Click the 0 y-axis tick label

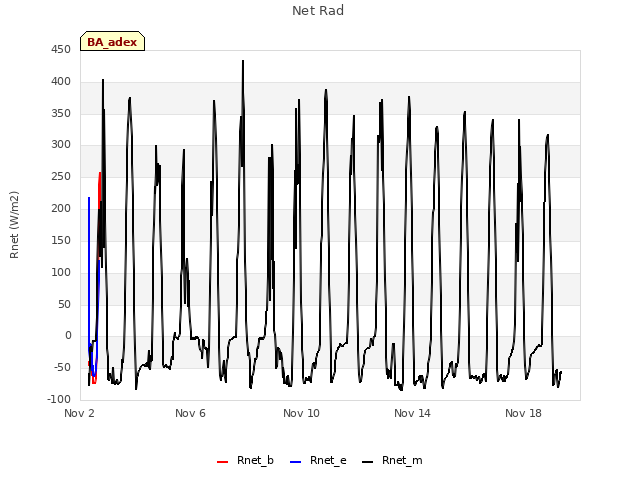click(x=68, y=336)
